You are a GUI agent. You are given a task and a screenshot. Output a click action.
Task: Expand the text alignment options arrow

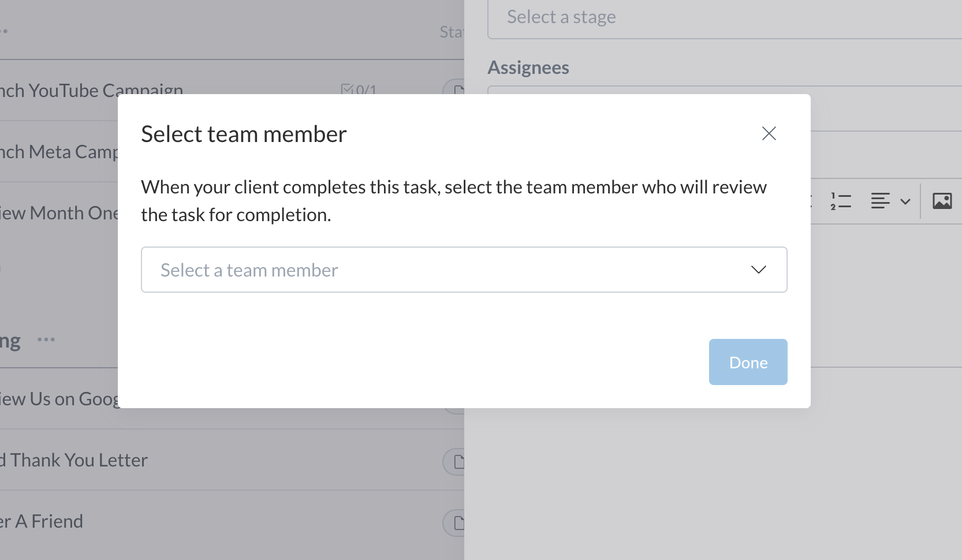[905, 201]
